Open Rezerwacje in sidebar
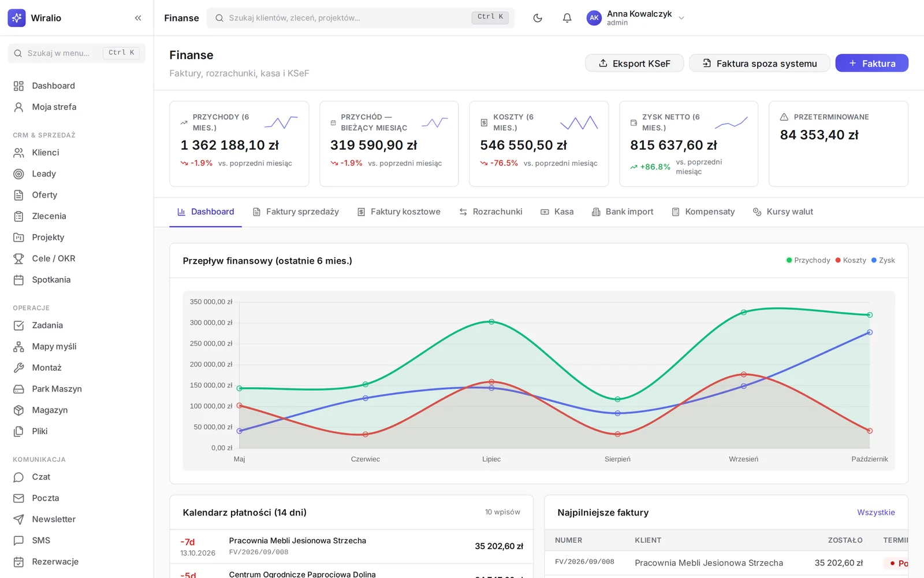The width and height of the screenshot is (924, 578). pos(77,562)
